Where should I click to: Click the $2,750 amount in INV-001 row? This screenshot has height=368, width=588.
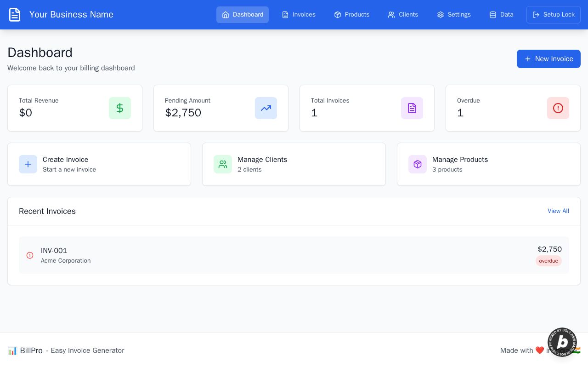click(550, 249)
